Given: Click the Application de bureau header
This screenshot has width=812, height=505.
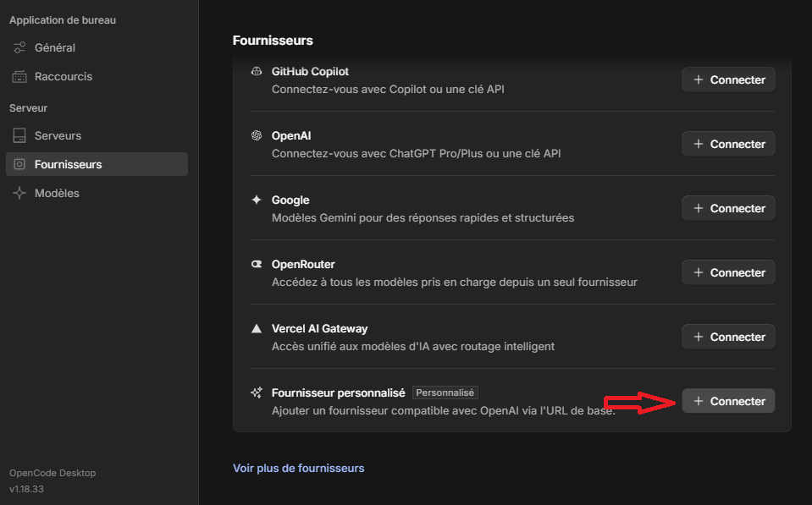Looking at the screenshot, I should (x=63, y=20).
